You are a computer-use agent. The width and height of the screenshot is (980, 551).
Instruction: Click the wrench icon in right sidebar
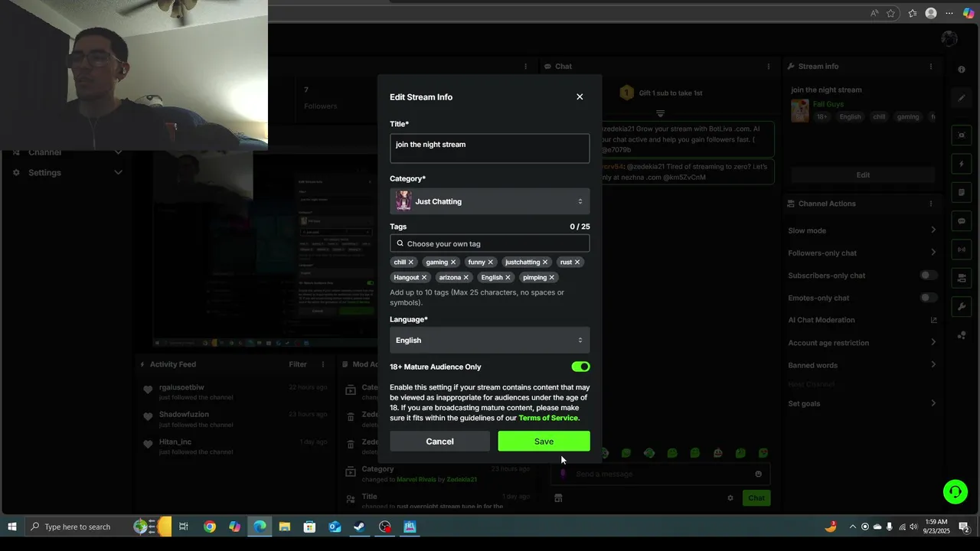click(962, 307)
